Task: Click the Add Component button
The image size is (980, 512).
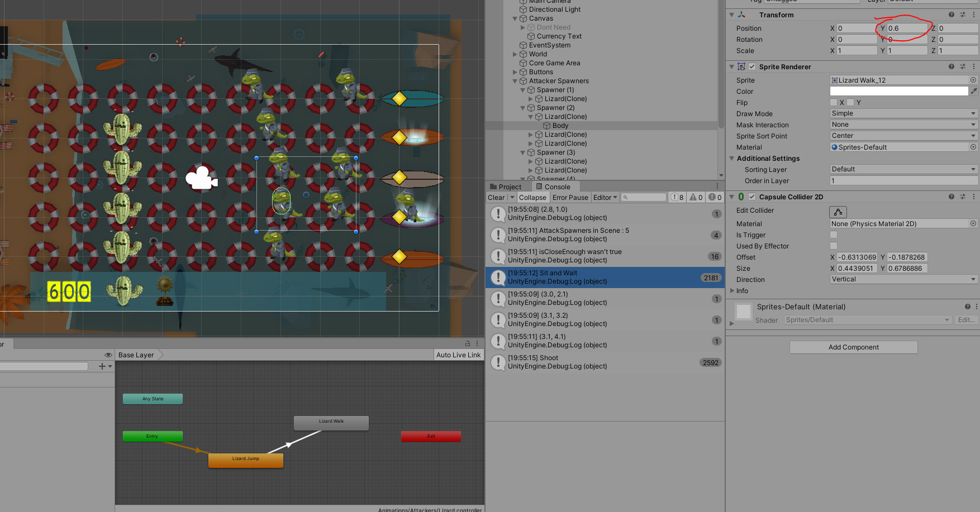Action: coord(853,347)
